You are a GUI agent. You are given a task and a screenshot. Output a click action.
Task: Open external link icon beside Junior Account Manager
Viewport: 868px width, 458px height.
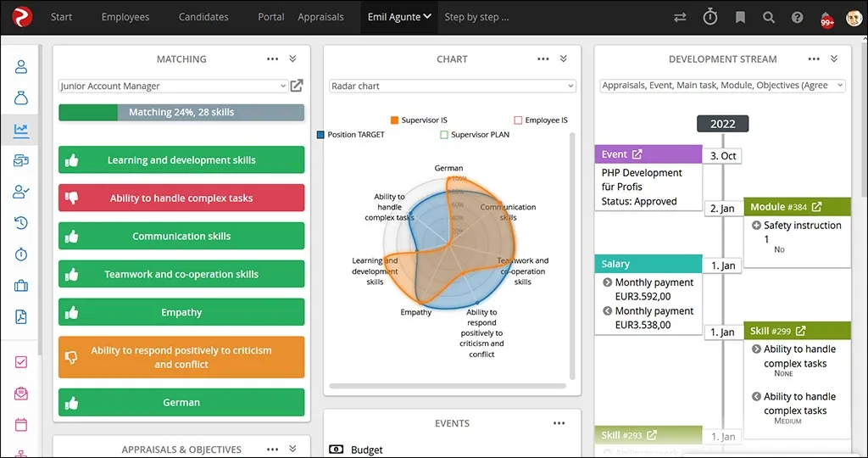[297, 86]
